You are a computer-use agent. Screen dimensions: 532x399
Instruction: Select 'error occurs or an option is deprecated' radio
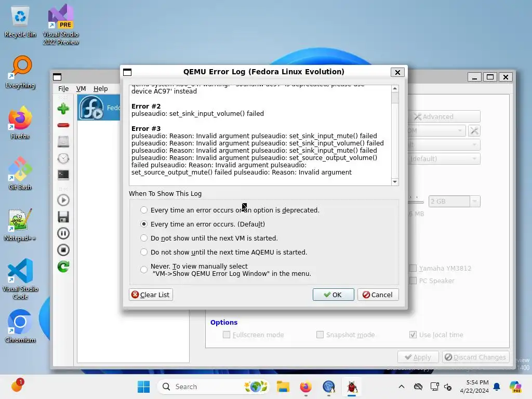tap(144, 210)
